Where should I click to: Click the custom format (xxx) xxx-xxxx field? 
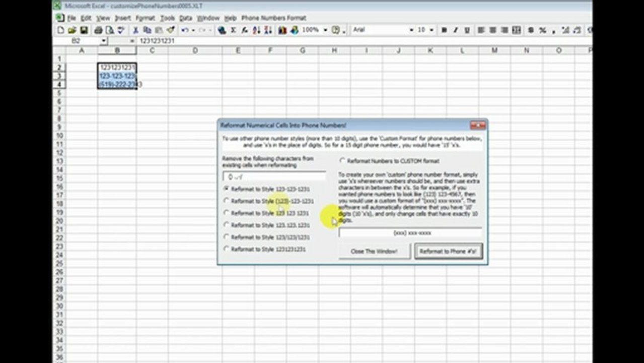pos(410,233)
